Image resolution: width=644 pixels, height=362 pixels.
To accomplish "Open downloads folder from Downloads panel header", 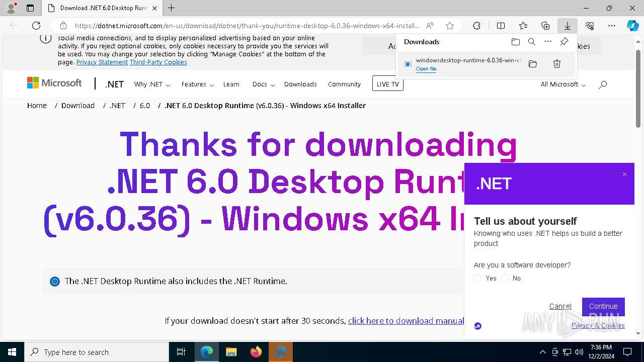I will click(515, 42).
